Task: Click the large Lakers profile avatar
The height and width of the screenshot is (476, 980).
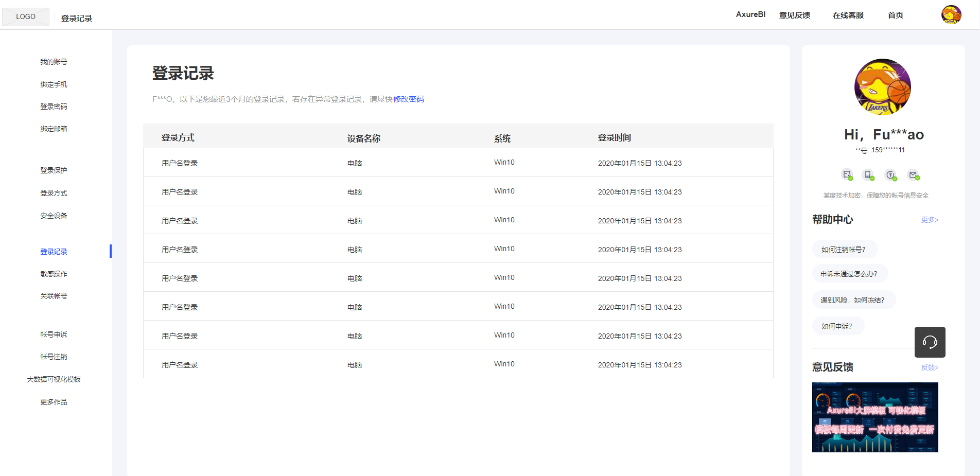Action: (x=883, y=86)
